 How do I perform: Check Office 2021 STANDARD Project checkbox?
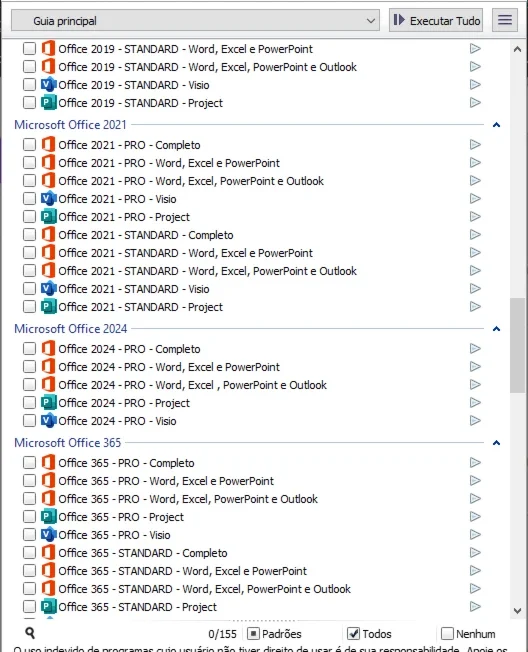coord(30,307)
